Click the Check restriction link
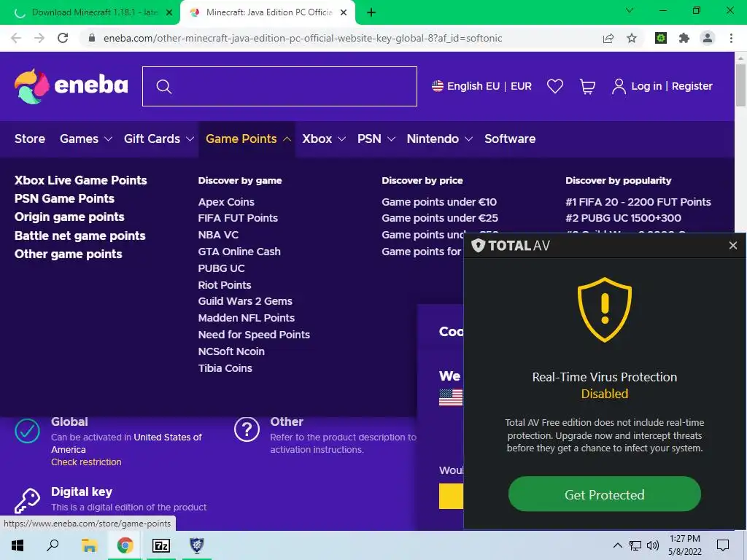This screenshot has width=747, height=560. pyautogui.click(x=86, y=462)
